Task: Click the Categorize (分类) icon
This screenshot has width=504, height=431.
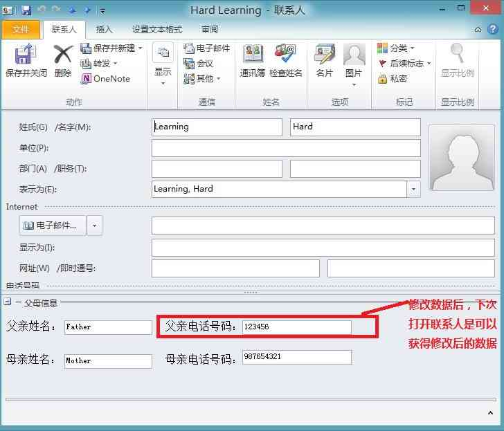Action: pyautogui.click(x=382, y=48)
